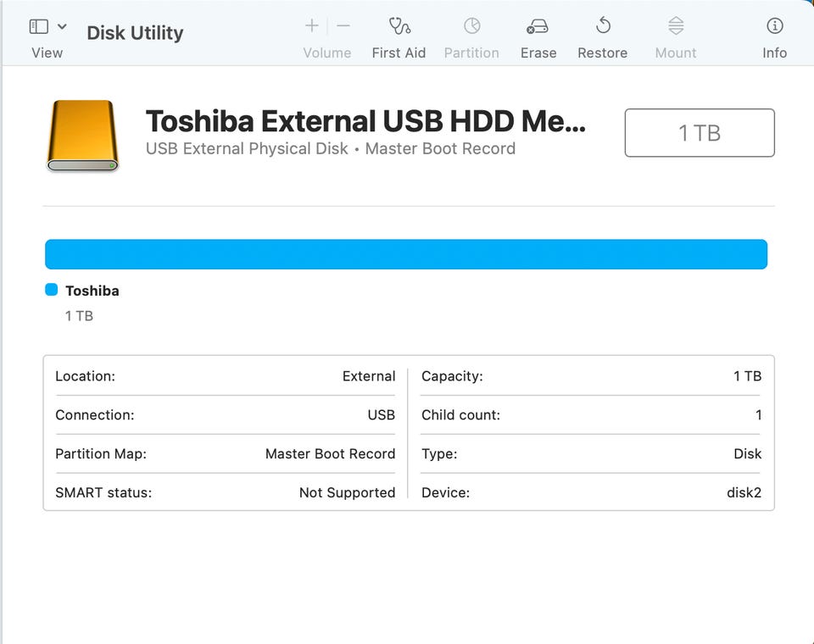This screenshot has height=644, width=814.
Task: Click the Erase toolbar label
Action: [x=538, y=53]
